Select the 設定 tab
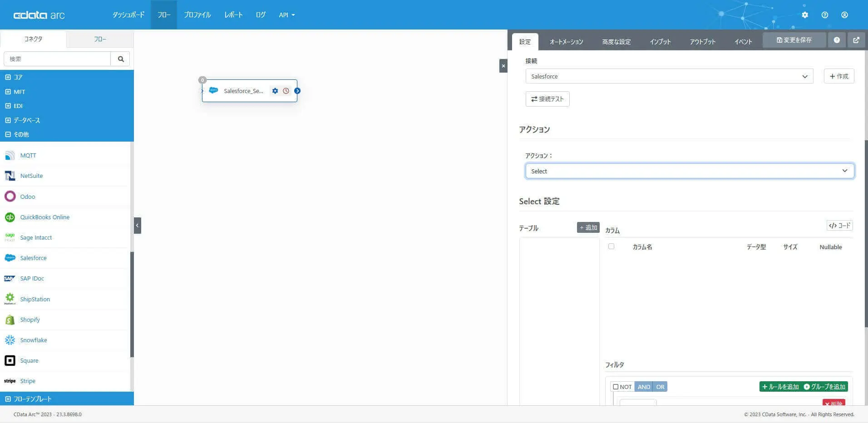Screen dimensions: 868x423 (x=525, y=42)
